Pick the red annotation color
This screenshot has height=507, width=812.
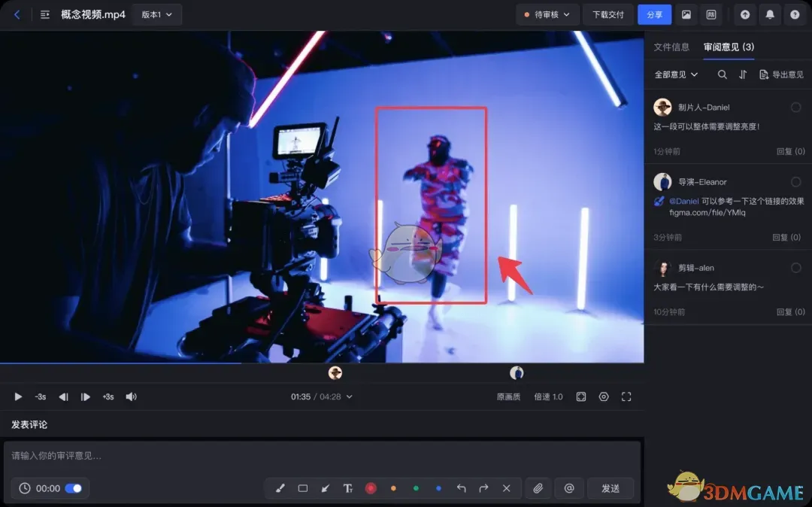click(x=371, y=488)
